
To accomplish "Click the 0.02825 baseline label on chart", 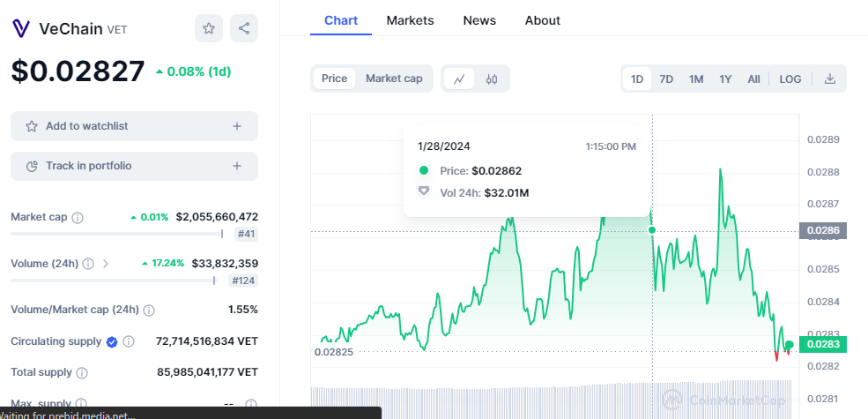I will pos(334,351).
